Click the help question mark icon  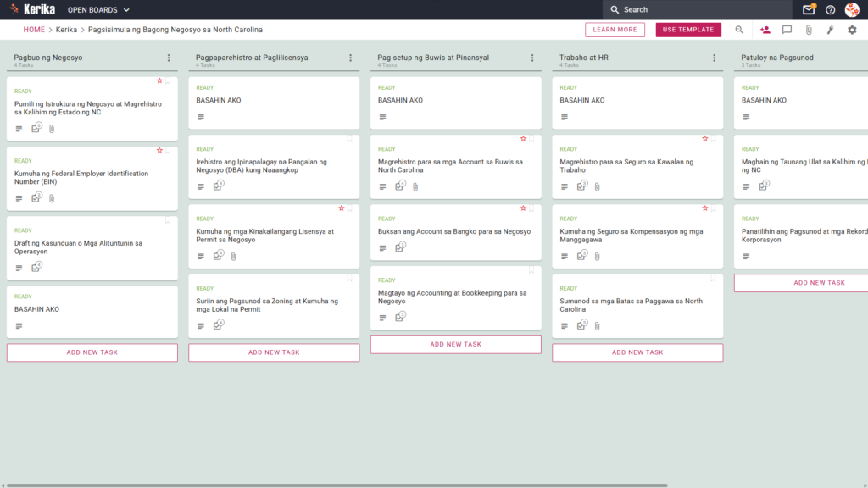[x=830, y=10]
